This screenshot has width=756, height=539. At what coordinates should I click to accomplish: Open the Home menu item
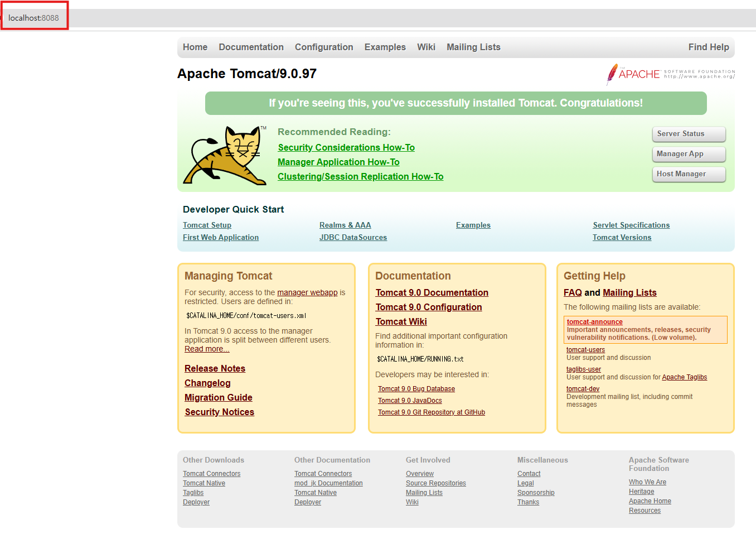coord(195,47)
